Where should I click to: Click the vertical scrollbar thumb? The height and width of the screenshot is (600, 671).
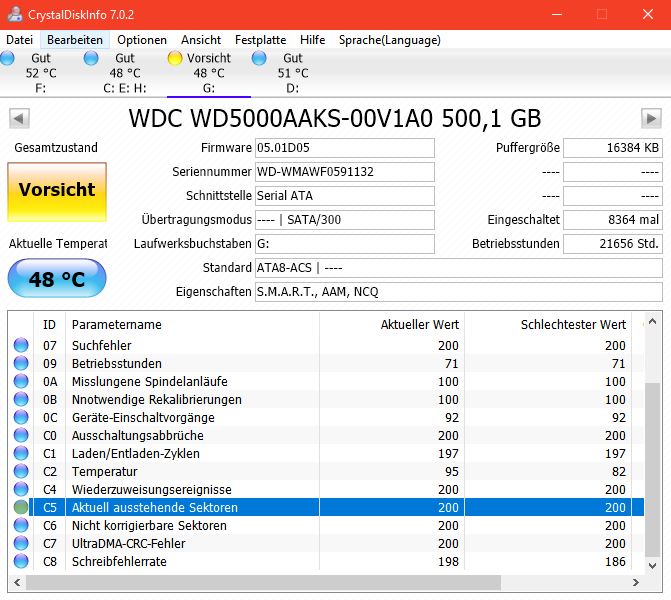click(x=653, y=469)
